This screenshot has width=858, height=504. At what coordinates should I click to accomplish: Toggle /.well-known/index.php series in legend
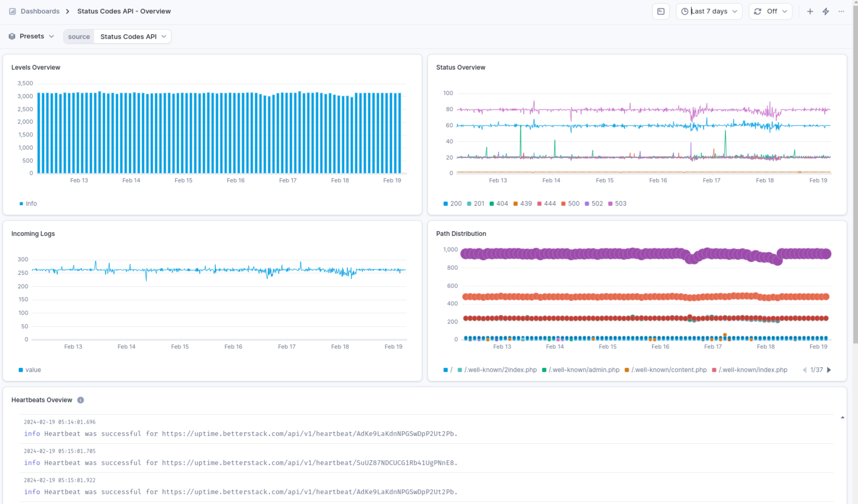coord(749,370)
